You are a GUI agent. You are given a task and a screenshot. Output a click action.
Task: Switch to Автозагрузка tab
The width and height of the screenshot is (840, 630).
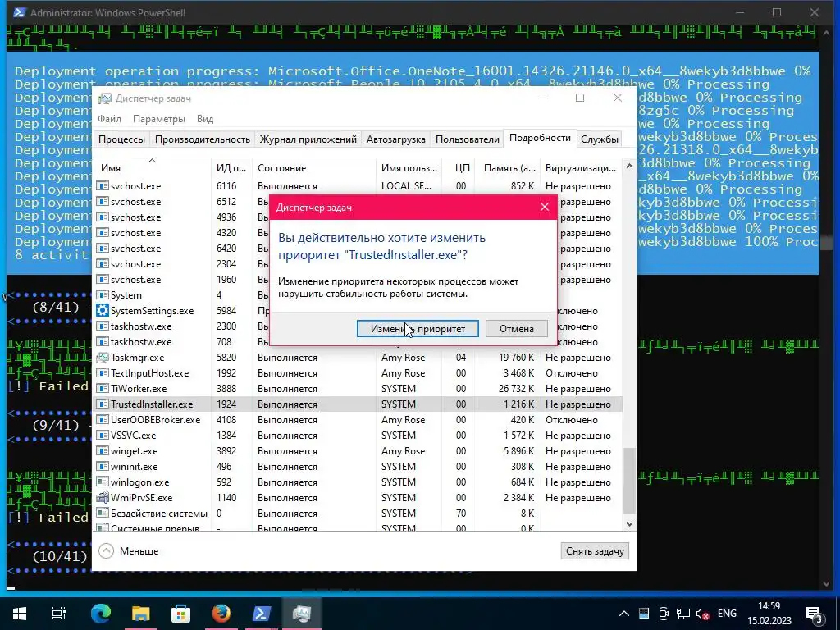tap(396, 139)
